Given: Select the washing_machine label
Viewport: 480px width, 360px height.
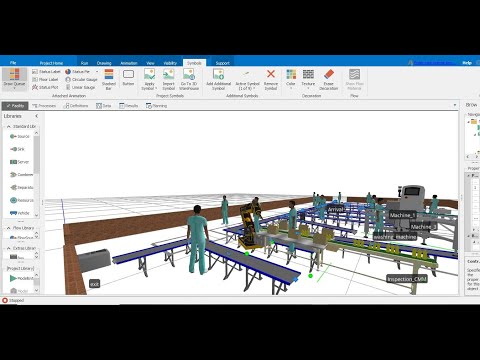Looking at the screenshot, I should 395,237.
